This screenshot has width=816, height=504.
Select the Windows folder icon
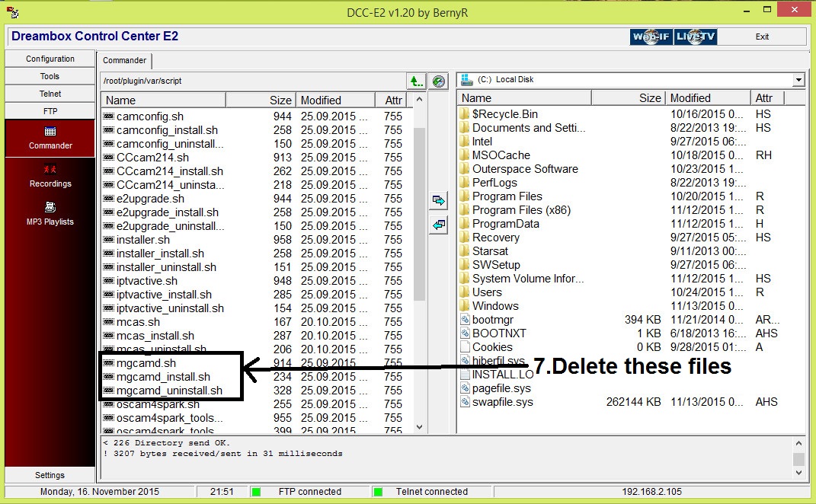[x=465, y=306]
